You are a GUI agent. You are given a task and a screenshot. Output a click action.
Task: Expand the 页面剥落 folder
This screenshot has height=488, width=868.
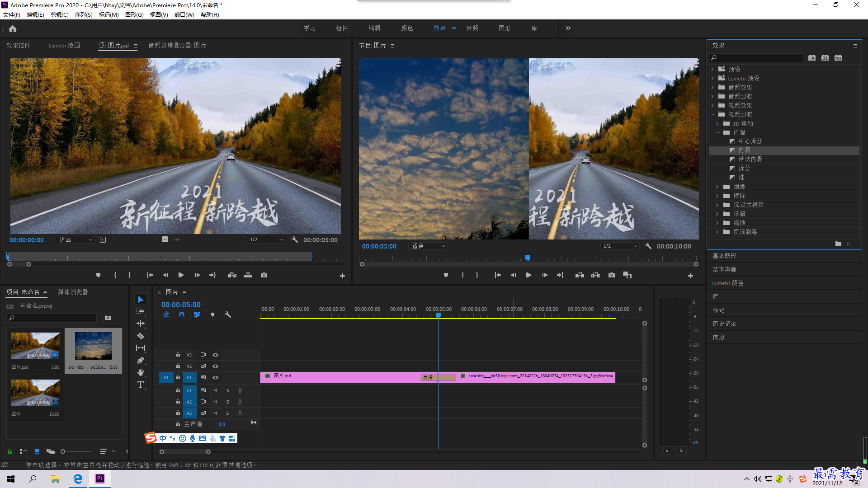717,232
